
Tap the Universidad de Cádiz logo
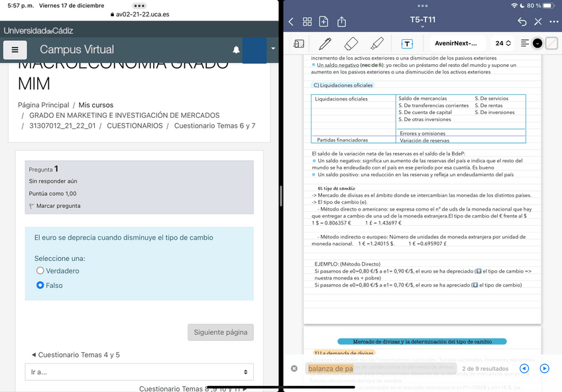coord(38,30)
